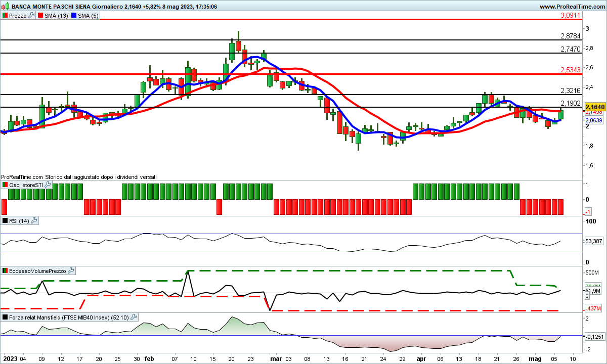The image size is (607, 364).
Task: Click the 2,3216 price level label
Action: [571, 90]
